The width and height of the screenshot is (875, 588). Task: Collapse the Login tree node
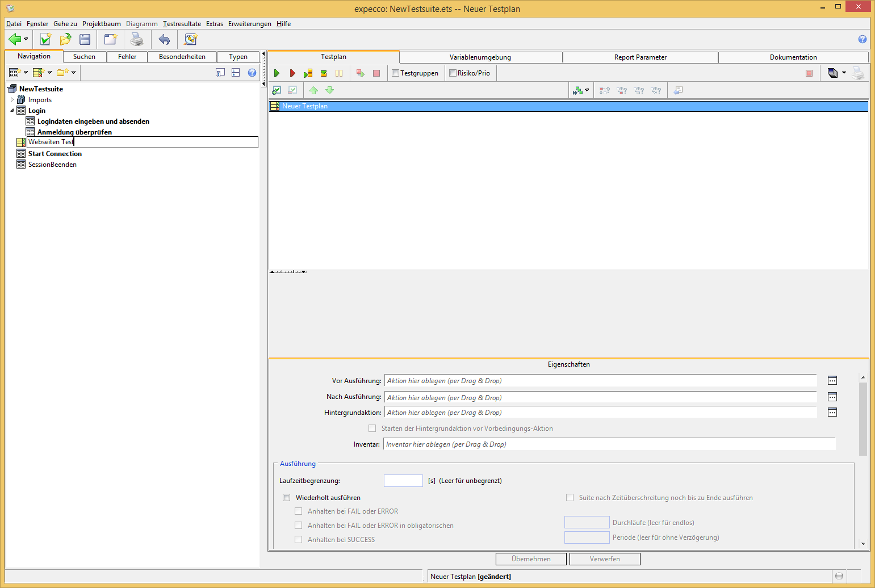[12, 111]
